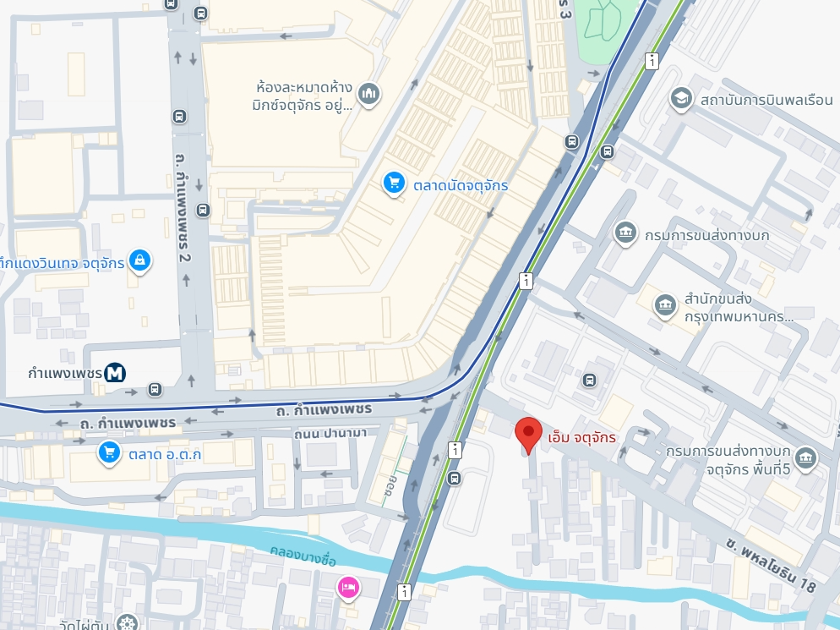This screenshot has width=840, height=630.
Task: Click the bus stop below เอ็ม จตุจักร highway shield
Action: pos(455,479)
